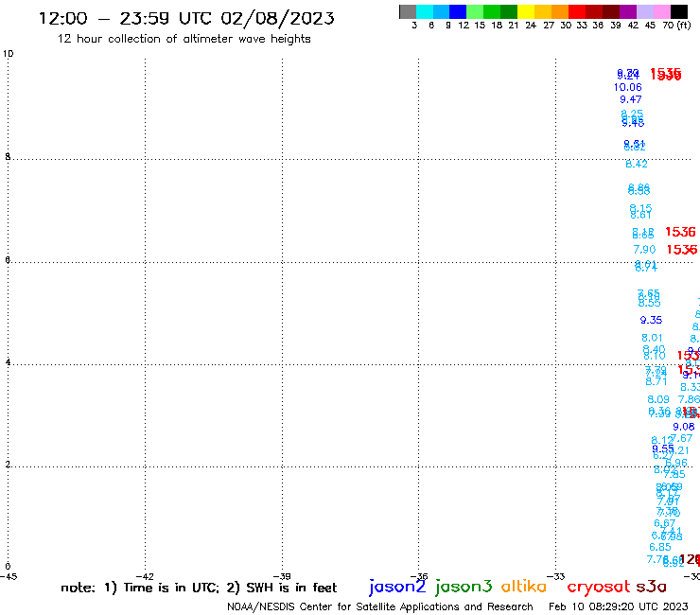
Task: Click the '-45' longitude axis label
Action: pos(9,576)
